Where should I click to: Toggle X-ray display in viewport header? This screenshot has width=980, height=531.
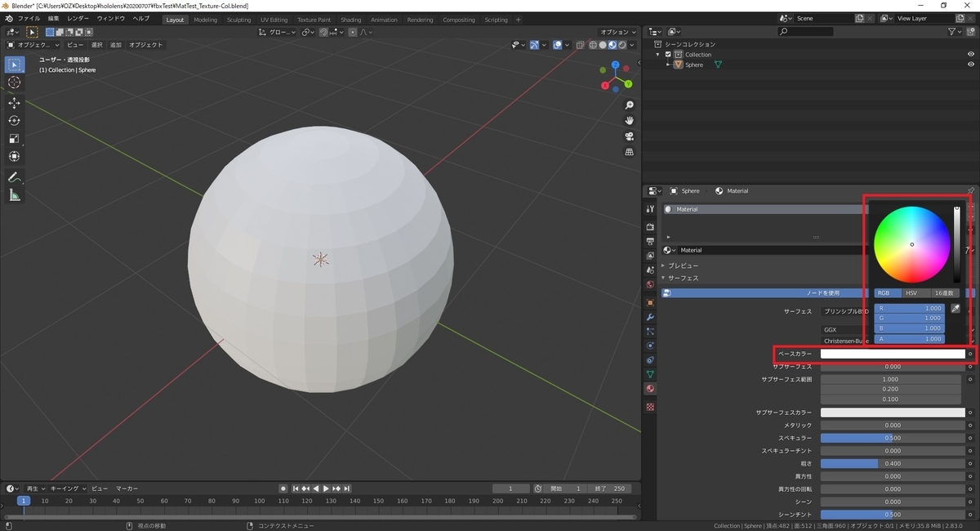(579, 45)
